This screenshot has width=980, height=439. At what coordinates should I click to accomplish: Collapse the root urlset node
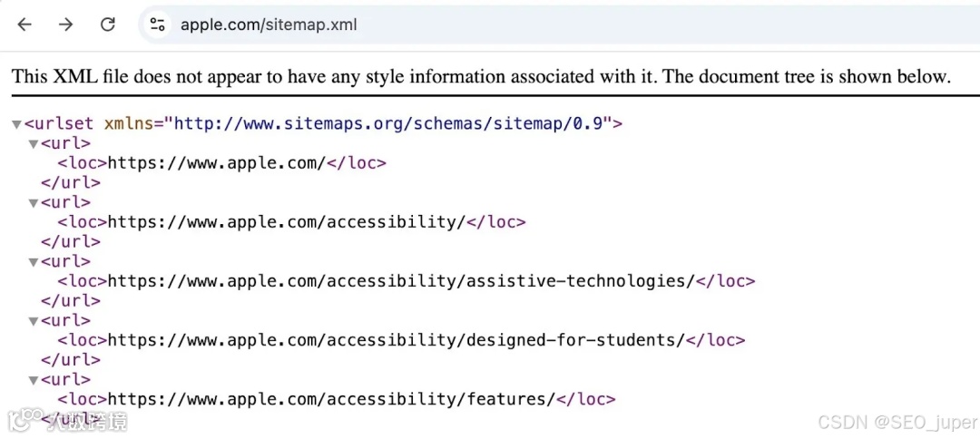(x=16, y=124)
